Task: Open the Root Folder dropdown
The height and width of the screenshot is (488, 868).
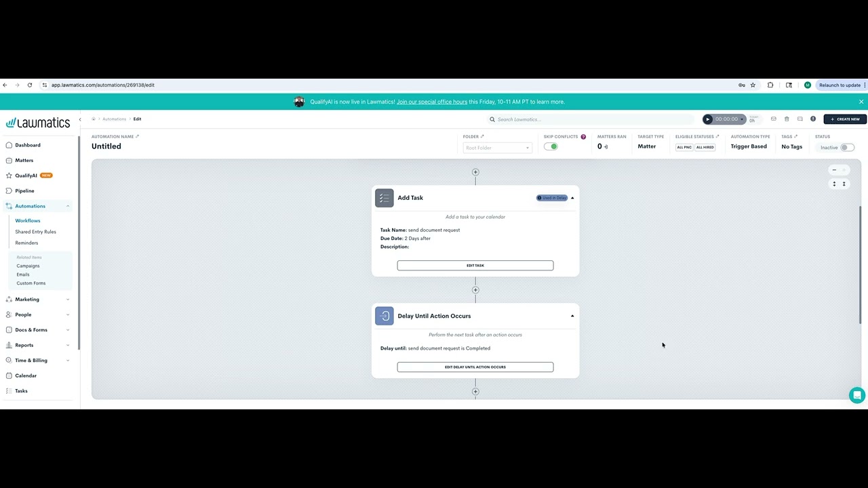Action: (497, 148)
